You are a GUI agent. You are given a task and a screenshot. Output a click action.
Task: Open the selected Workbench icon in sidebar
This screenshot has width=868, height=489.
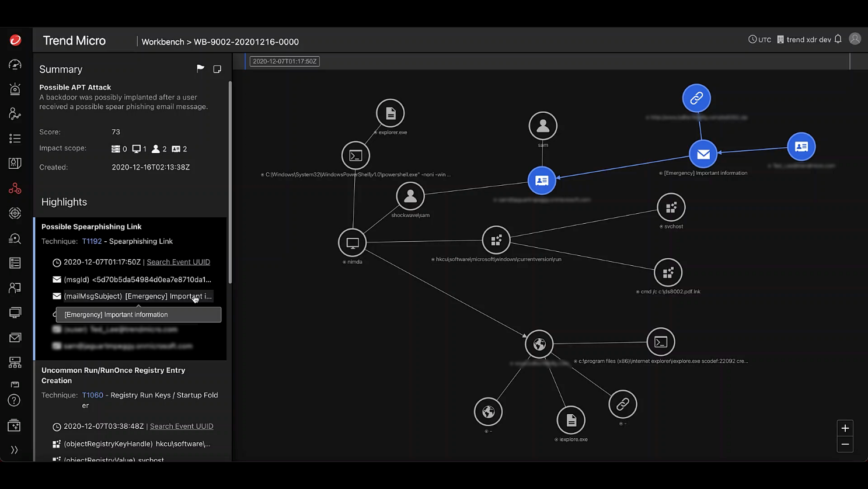point(15,188)
